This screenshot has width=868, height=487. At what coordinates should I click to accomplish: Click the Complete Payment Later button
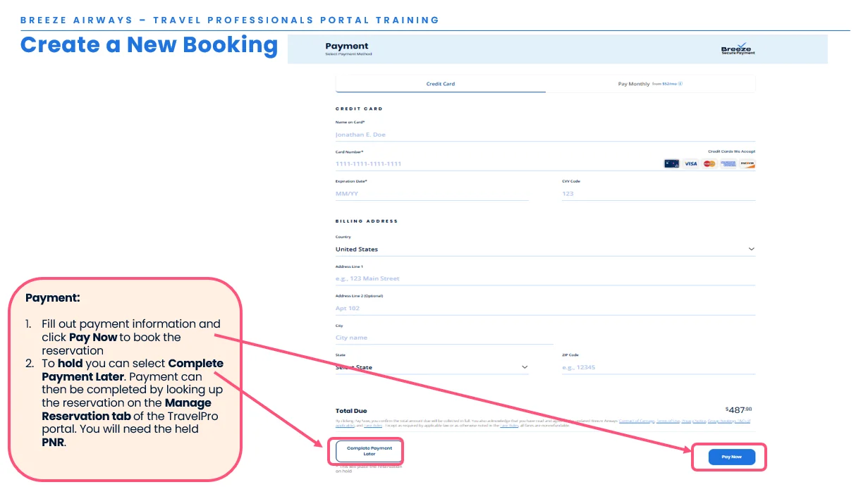pyautogui.click(x=369, y=451)
